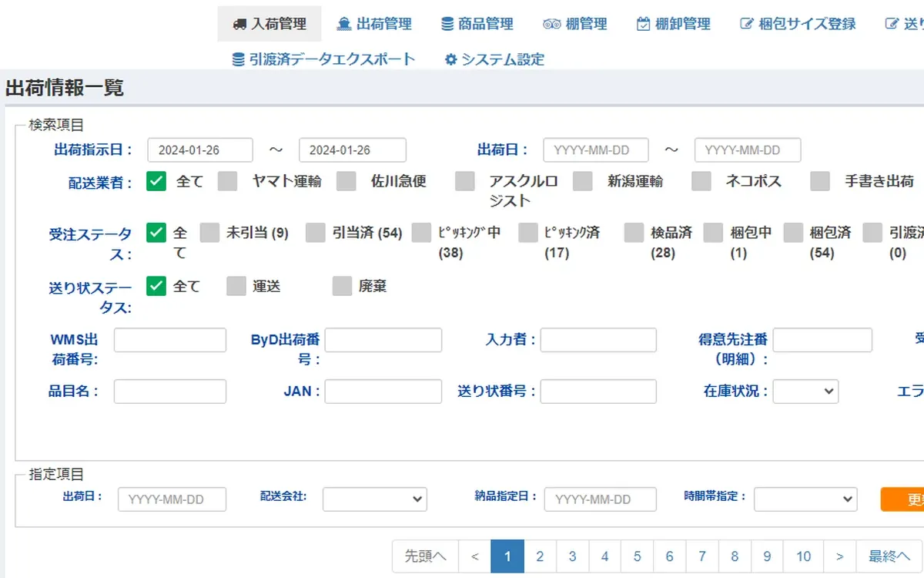Click the truck icon beside 入荷管理
Image resolution: width=924 pixels, height=578 pixels.
pos(239,25)
